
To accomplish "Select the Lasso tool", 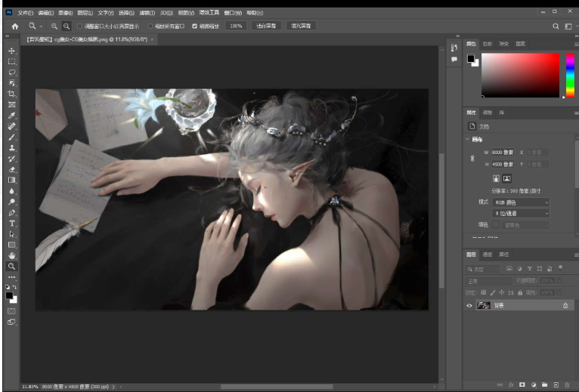I will 11,73.
